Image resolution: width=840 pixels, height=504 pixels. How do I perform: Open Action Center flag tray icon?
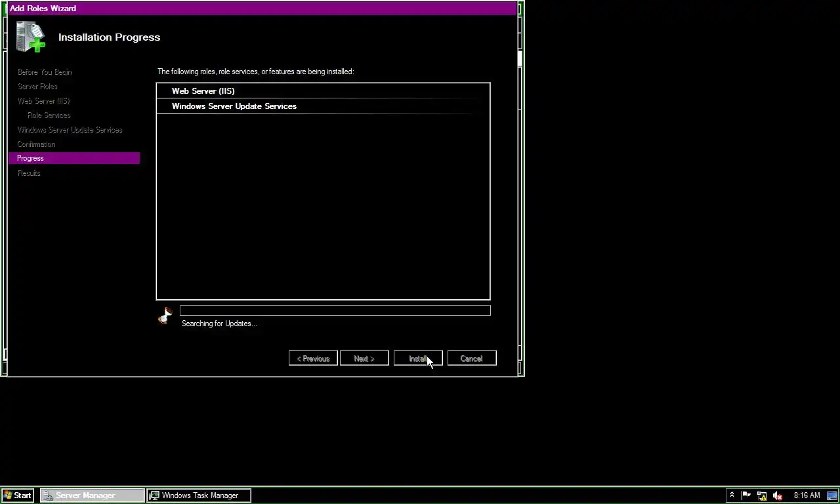point(746,495)
